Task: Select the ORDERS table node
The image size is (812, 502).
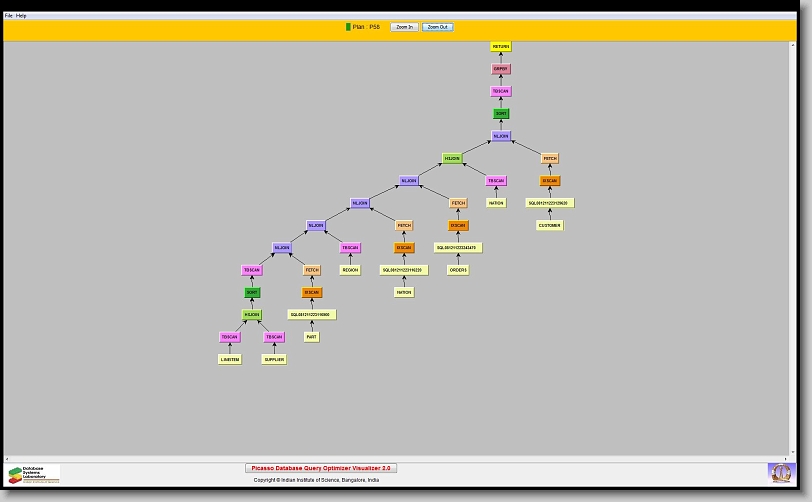Action: [x=457, y=270]
